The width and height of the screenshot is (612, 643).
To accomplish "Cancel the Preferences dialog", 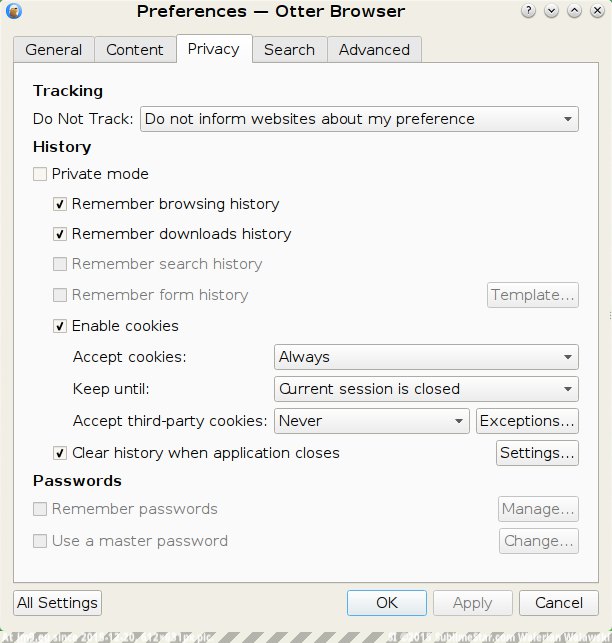I will 559,603.
